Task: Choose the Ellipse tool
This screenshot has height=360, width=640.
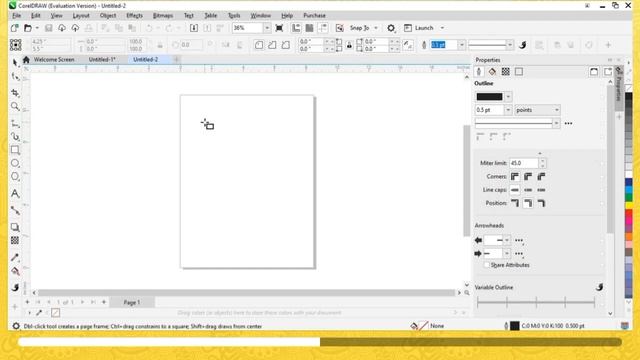Action: coord(15,163)
